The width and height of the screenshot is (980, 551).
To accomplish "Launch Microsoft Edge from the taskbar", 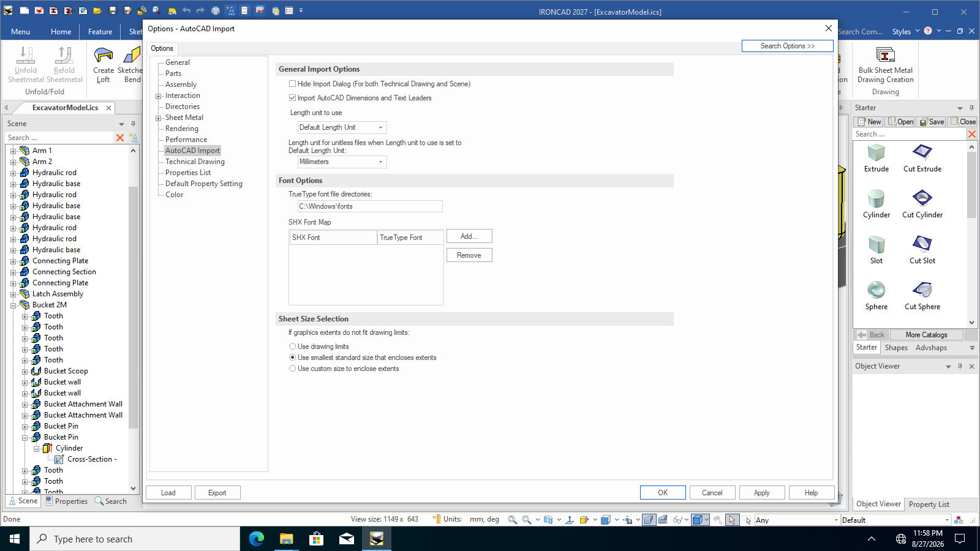I will (x=257, y=539).
